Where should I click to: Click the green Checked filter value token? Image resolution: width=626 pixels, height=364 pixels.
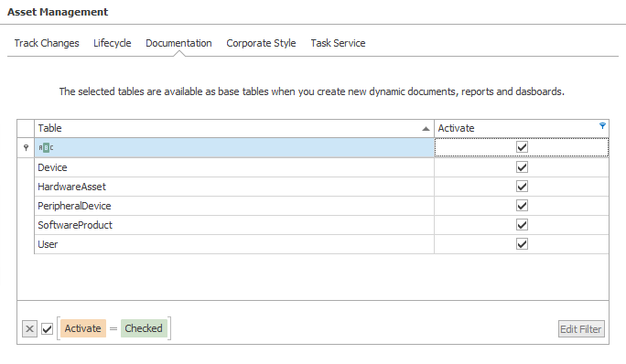(x=144, y=328)
